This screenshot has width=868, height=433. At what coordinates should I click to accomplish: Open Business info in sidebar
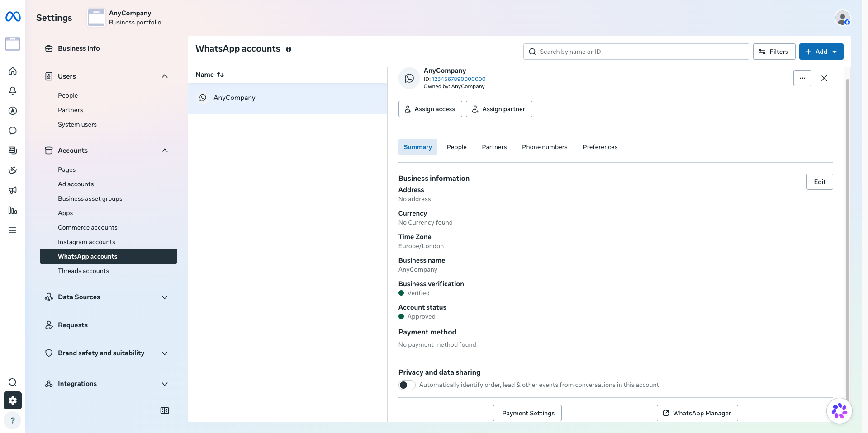pos(109,48)
